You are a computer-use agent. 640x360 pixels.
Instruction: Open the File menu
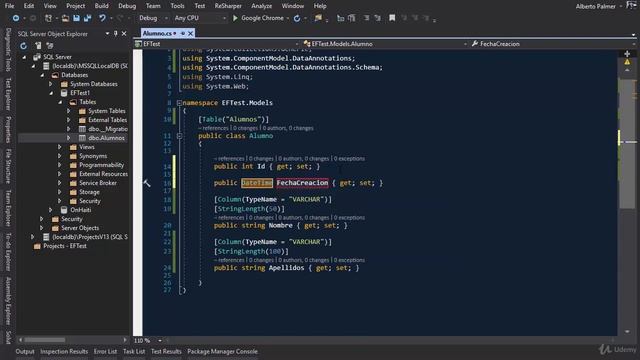[9, 6]
